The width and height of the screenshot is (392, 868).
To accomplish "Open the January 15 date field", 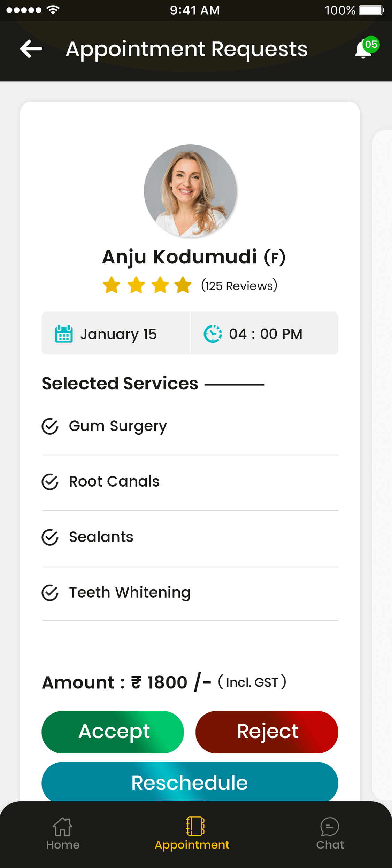I will click(118, 334).
